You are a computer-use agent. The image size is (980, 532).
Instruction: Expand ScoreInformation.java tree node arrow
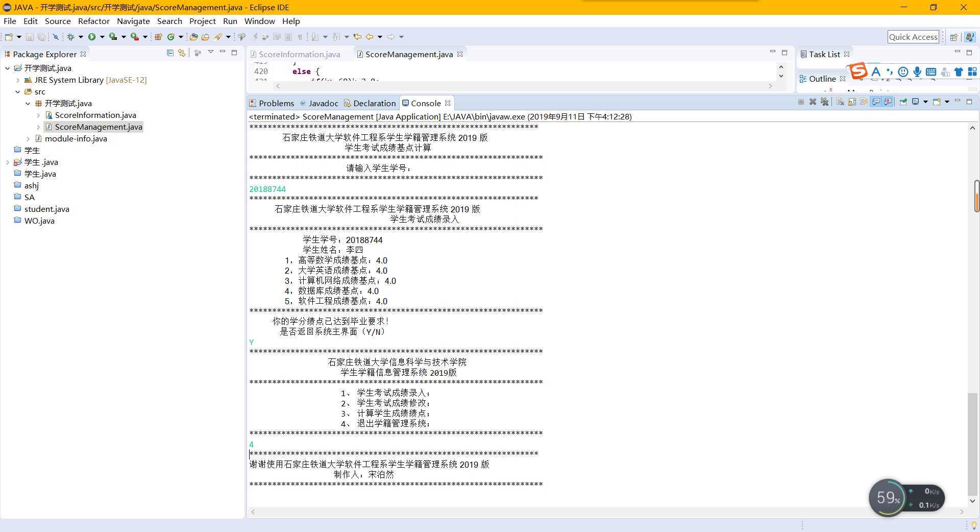[38, 115]
